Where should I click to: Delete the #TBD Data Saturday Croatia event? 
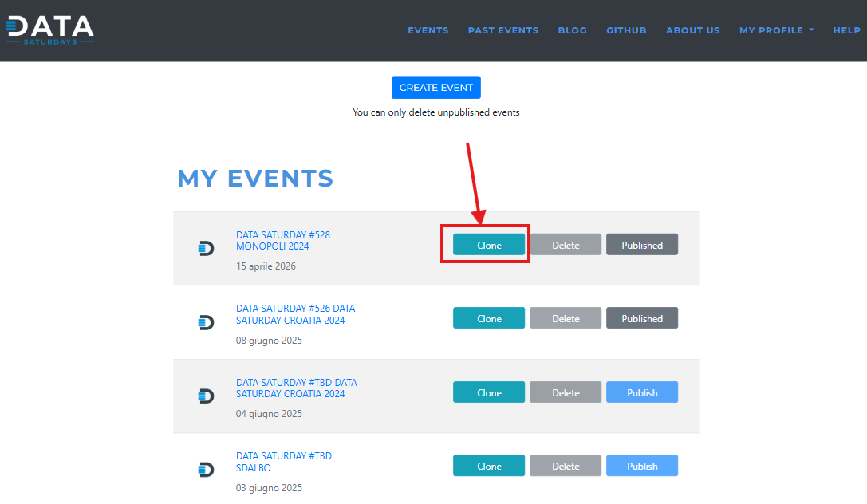(566, 392)
